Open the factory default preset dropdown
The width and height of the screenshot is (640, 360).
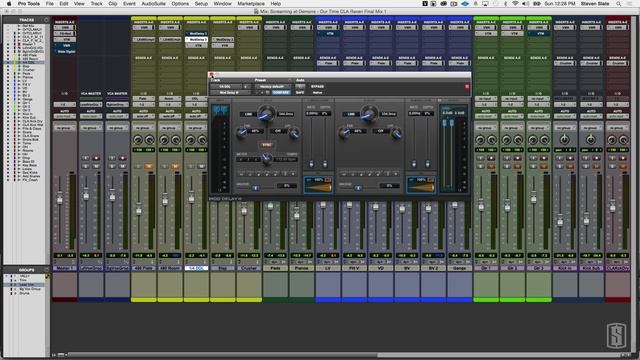273,87
